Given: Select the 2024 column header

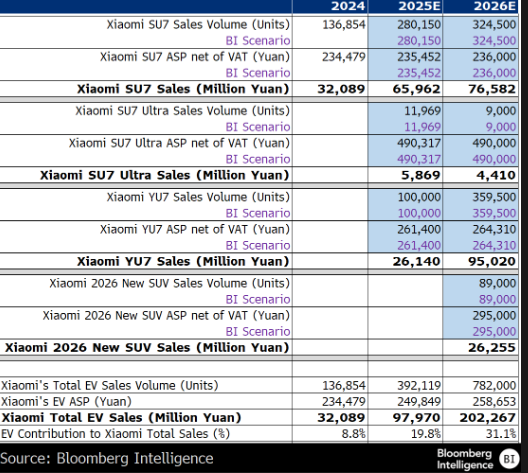Looking at the screenshot, I should click(348, 6).
